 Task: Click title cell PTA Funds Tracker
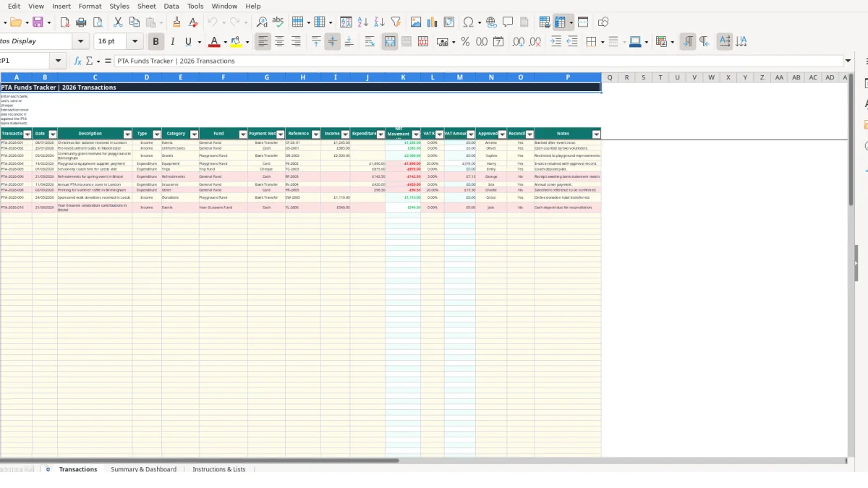(300, 87)
